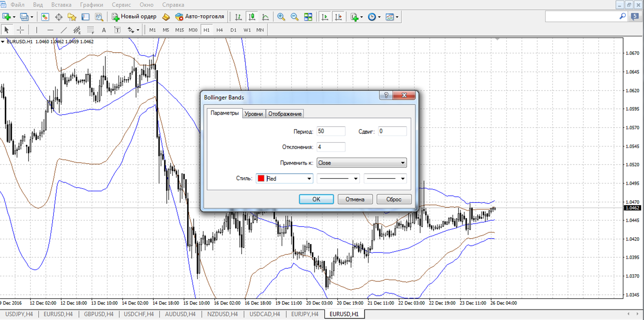Open the Templates icon

tap(389, 17)
